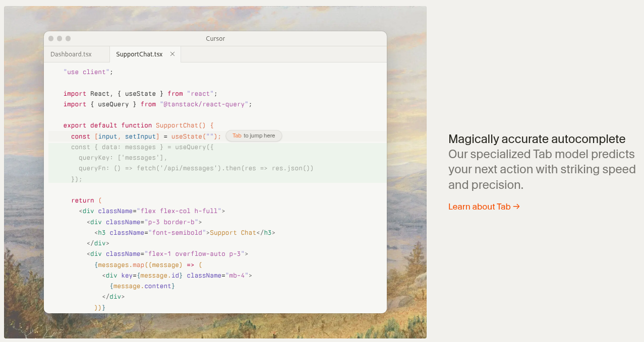Viewport: 644px width, 342px height.
Task: Click the import React, useState line
Action: [140, 94]
